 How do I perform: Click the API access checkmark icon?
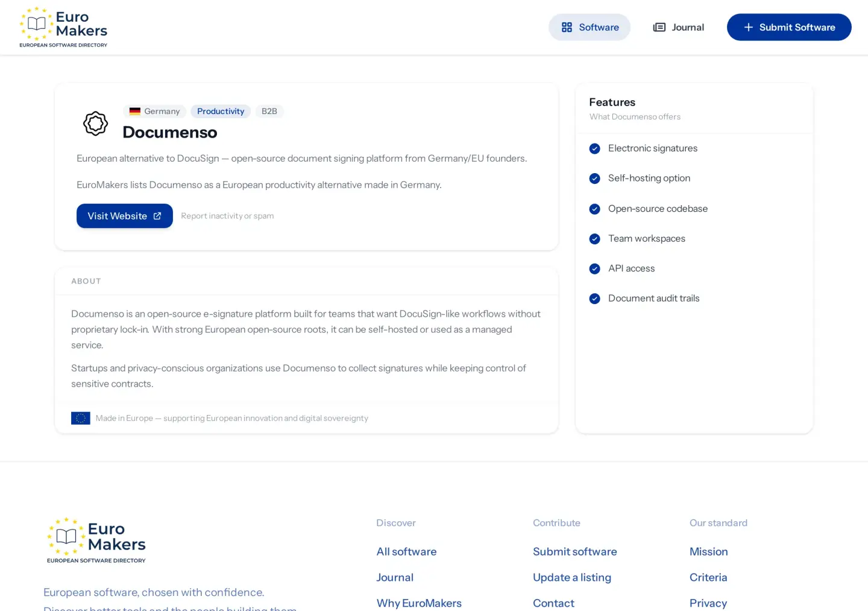594,268
